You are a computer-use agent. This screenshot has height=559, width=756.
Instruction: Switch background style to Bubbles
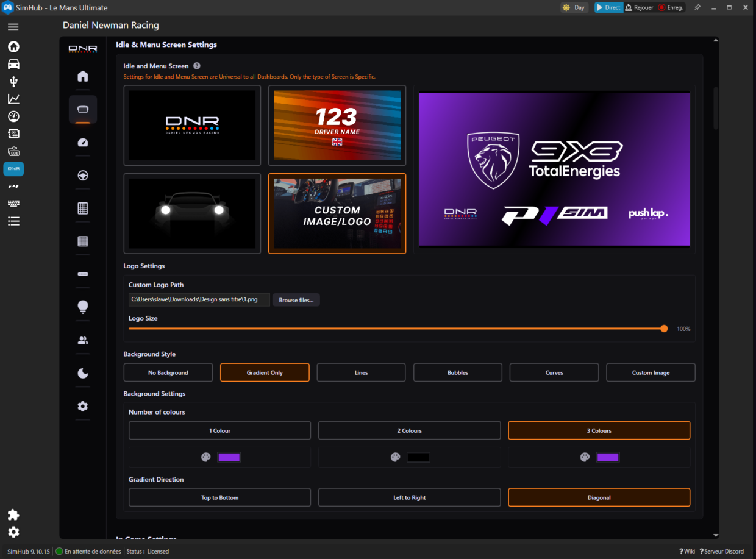click(x=457, y=372)
